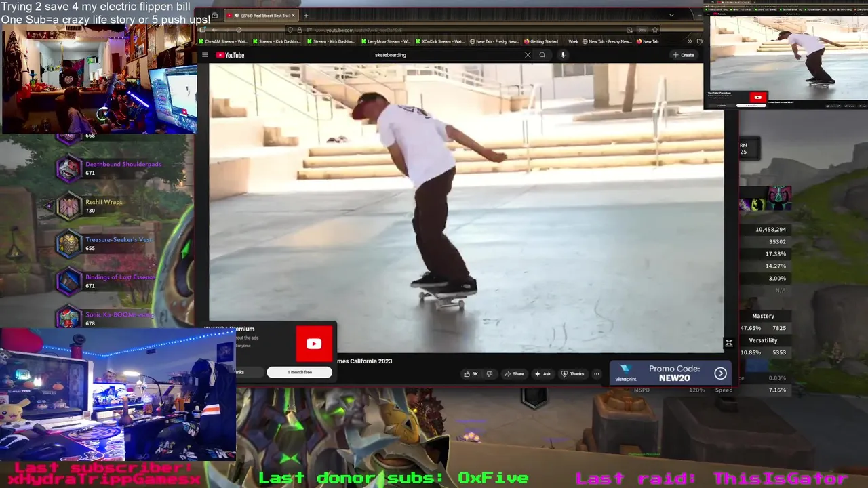Show more bookmarks with the overflow chevron

pos(690,41)
